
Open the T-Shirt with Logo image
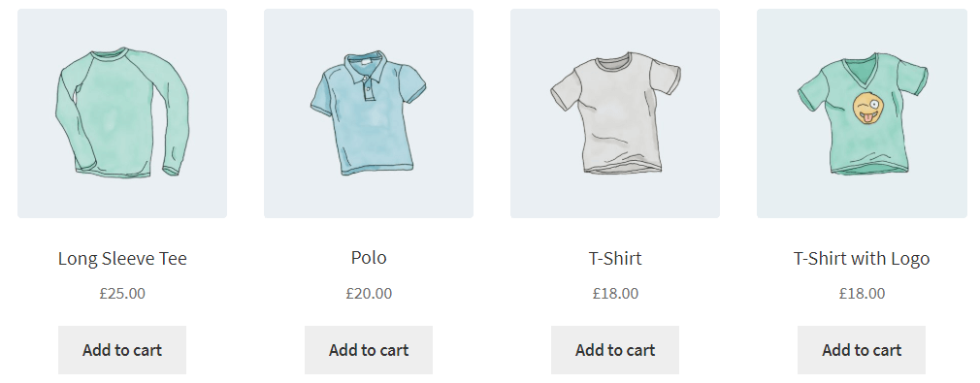[862, 113]
